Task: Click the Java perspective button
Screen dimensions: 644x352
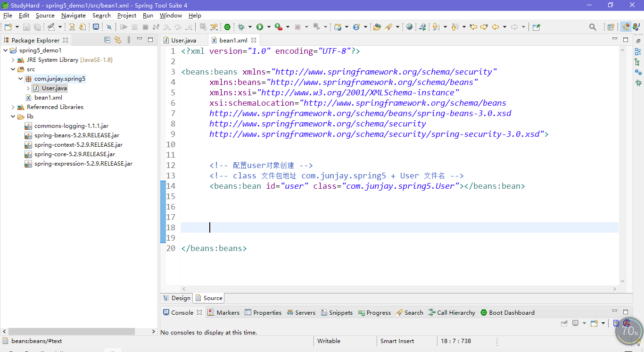Action: [637, 27]
